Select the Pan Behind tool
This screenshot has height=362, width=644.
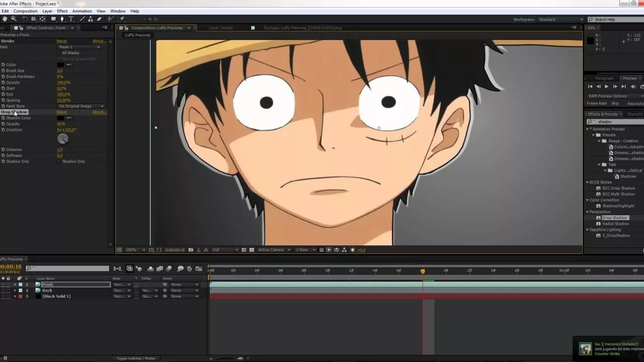[42, 19]
